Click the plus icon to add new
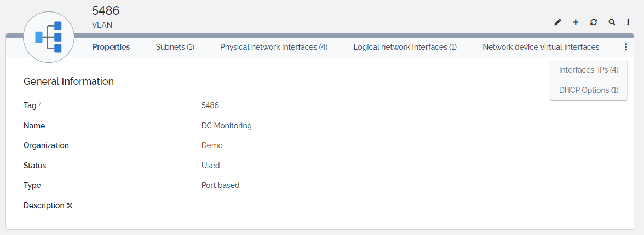The image size is (644, 235). (x=576, y=22)
